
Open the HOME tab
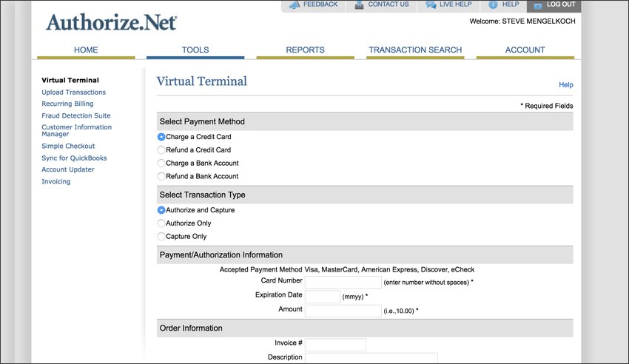pos(86,50)
